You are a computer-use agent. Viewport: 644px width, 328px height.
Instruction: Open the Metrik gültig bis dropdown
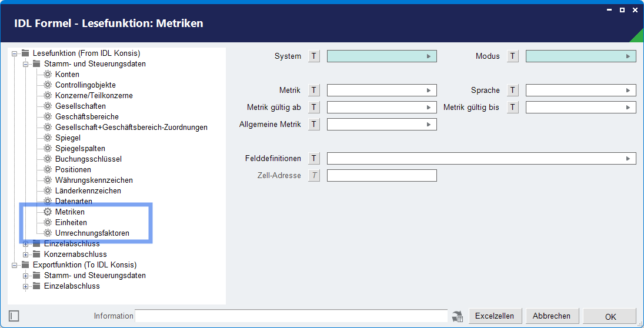click(628, 107)
